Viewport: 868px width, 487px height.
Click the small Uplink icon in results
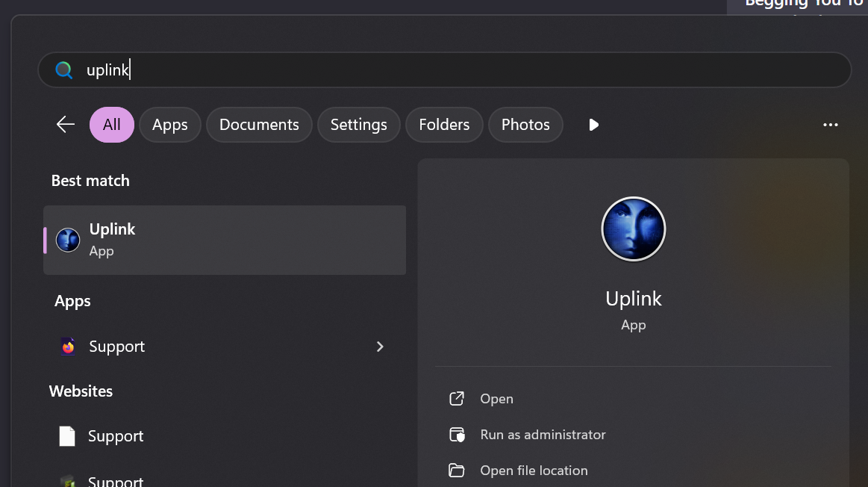point(68,240)
